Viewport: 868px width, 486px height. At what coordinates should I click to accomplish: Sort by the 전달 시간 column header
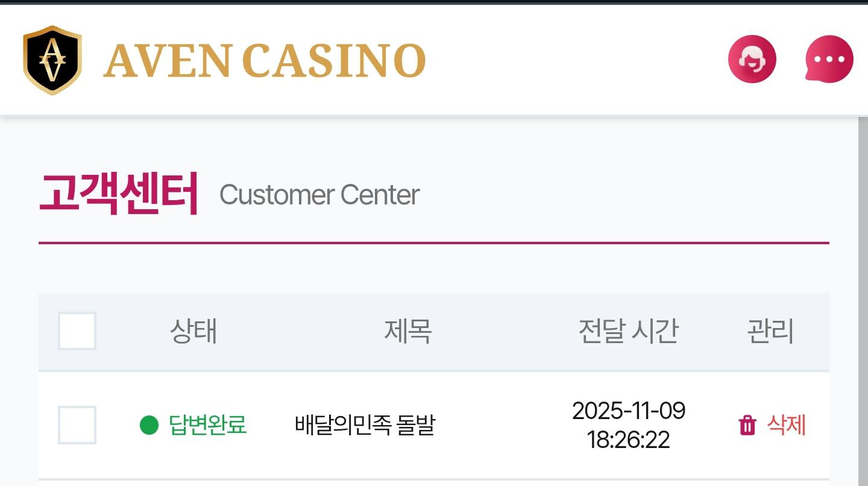[628, 331]
